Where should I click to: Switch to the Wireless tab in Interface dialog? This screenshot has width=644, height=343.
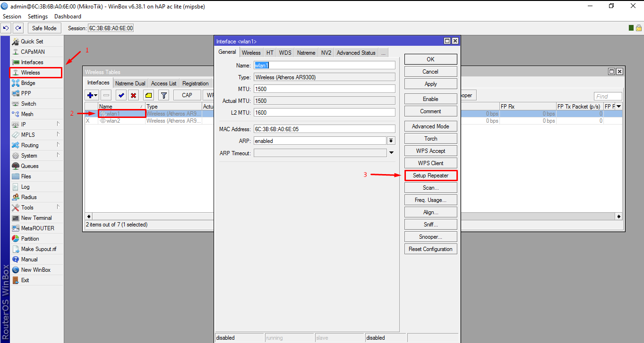(251, 53)
